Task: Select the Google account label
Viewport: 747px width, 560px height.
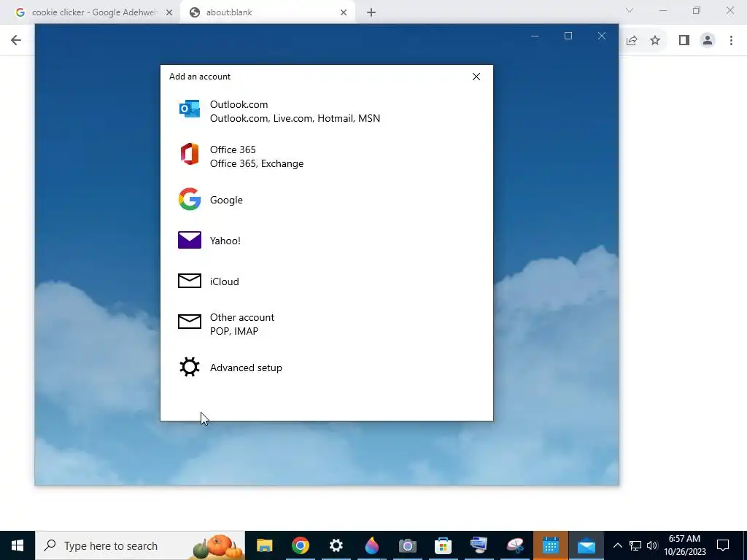Action: (x=226, y=200)
